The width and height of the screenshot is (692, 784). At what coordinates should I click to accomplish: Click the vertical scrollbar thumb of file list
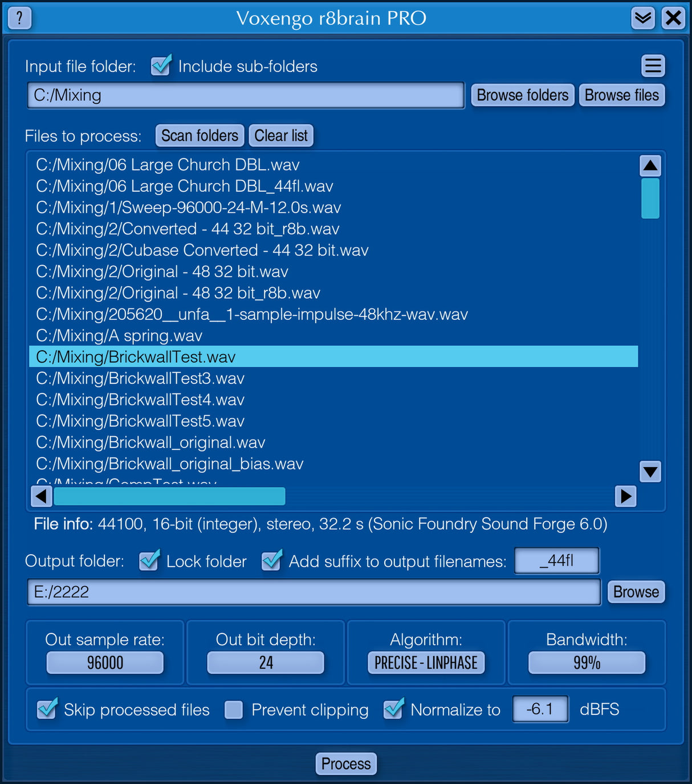point(650,198)
